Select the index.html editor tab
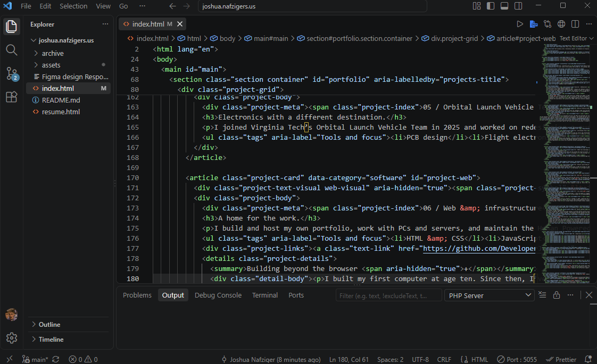 (152, 24)
